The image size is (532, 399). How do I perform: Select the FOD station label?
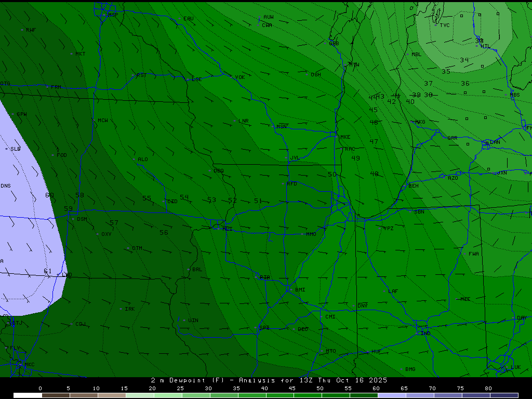tap(62, 155)
